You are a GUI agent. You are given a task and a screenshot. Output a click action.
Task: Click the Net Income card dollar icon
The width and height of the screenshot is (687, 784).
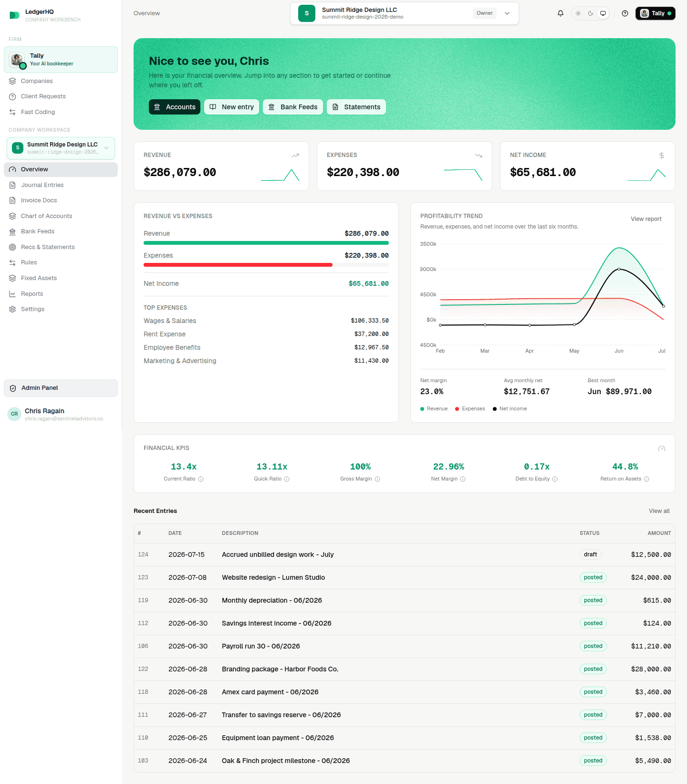(662, 156)
